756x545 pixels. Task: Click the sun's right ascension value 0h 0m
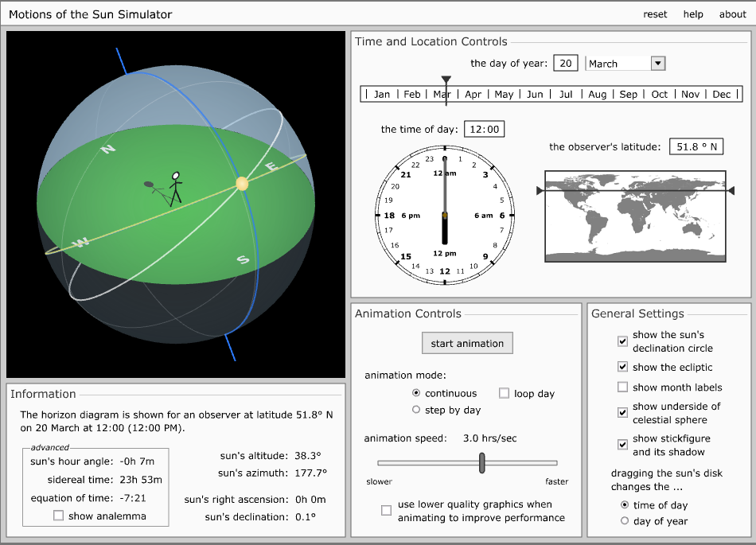coord(310,499)
